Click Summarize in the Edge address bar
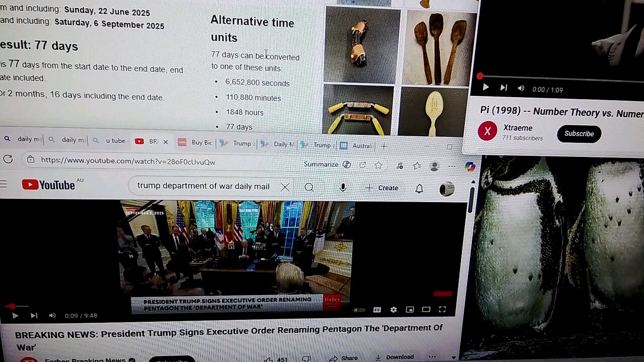 coord(321,164)
